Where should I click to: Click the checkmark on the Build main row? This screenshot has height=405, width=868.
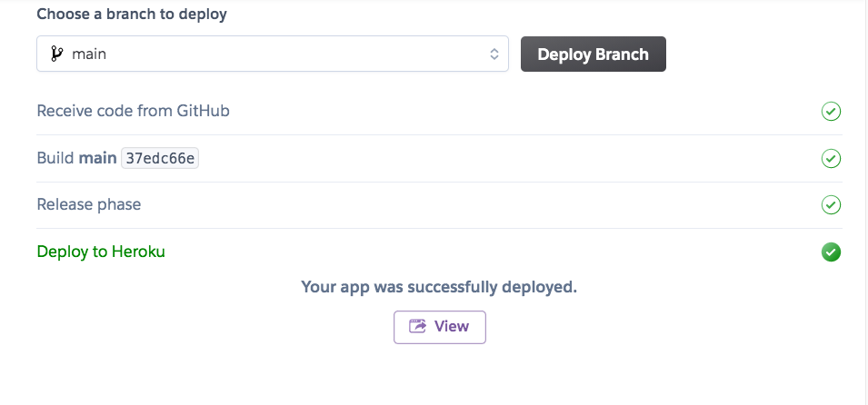click(x=831, y=158)
